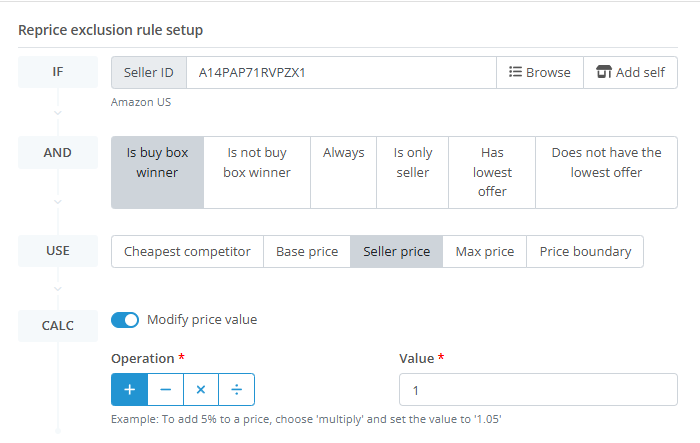Choose the 'Is buy box winner' condition
Viewport: 700px width, 443px height.
(158, 172)
